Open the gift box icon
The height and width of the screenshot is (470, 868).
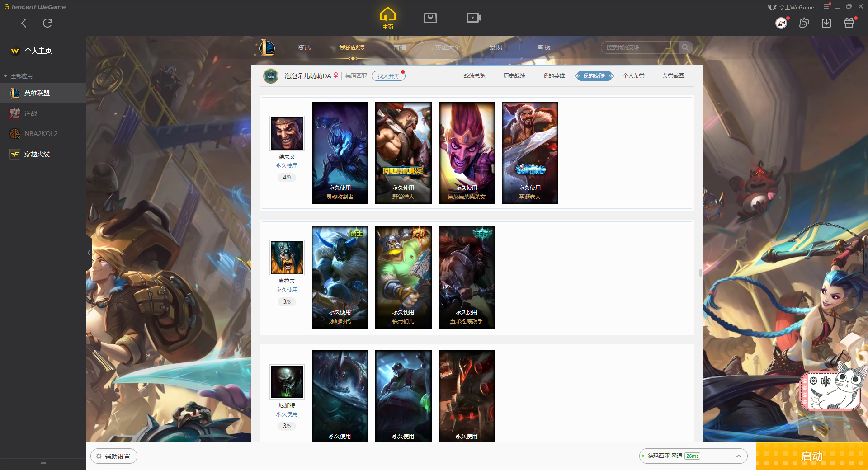click(x=849, y=23)
